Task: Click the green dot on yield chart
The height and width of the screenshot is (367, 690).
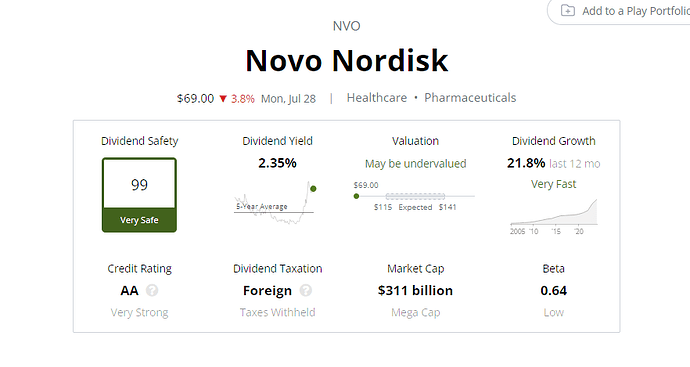Action: point(313,189)
